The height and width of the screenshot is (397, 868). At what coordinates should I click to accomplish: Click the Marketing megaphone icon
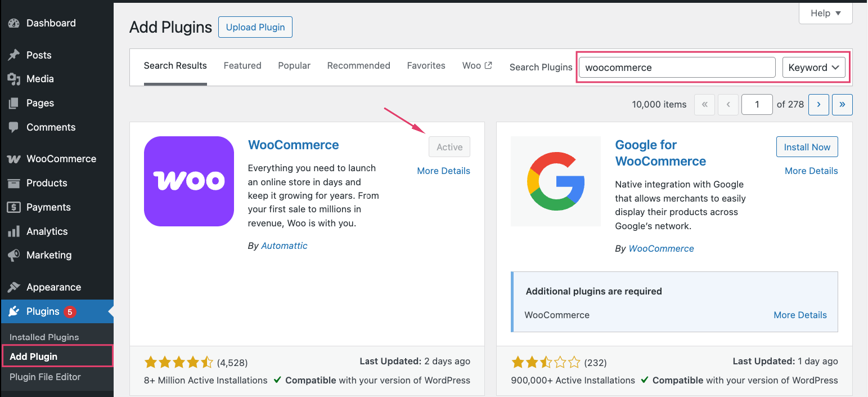tap(14, 255)
